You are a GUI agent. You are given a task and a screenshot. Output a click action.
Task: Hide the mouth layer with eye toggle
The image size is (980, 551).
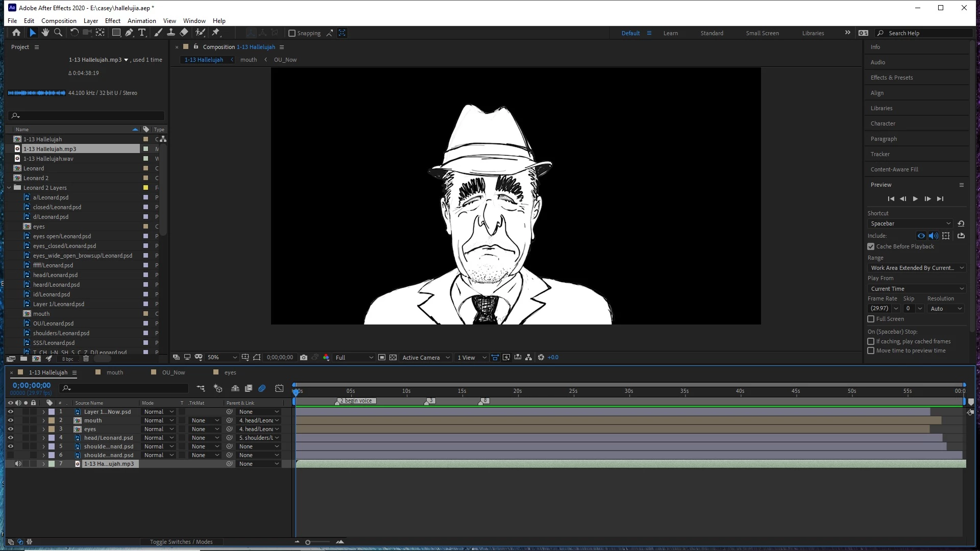[10, 420]
